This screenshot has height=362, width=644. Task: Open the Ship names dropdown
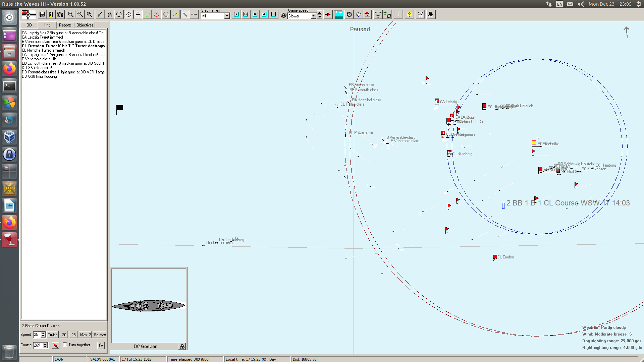227,16
